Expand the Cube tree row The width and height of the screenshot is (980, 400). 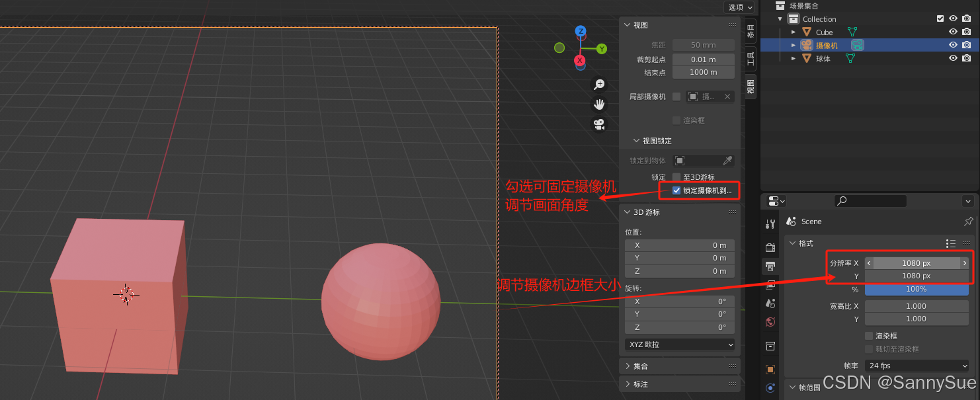pos(794,32)
